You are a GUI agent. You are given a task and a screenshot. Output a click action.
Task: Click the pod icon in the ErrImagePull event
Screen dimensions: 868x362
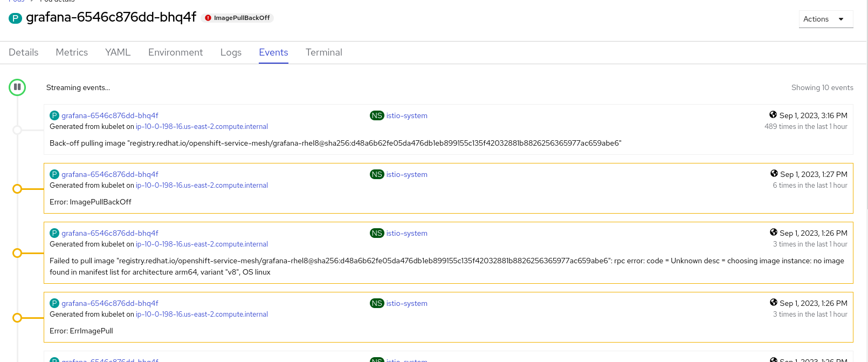point(54,303)
